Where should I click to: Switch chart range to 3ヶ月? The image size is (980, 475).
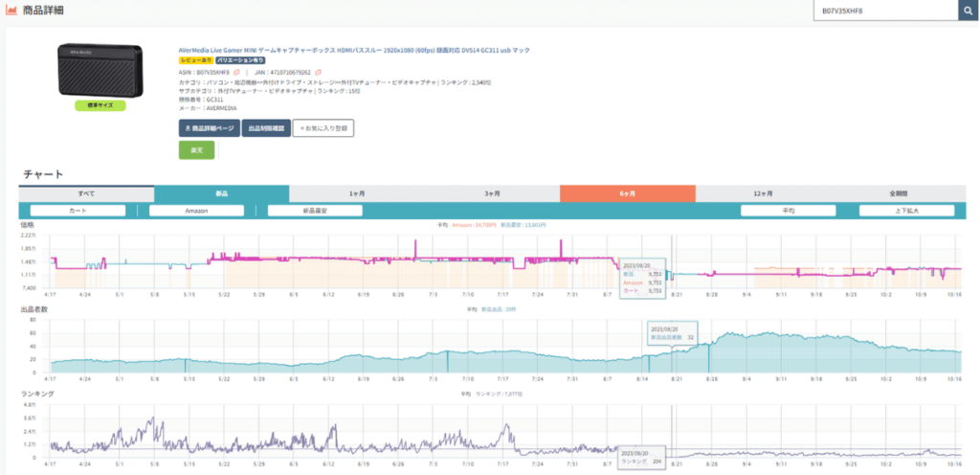(x=493, y=193)
